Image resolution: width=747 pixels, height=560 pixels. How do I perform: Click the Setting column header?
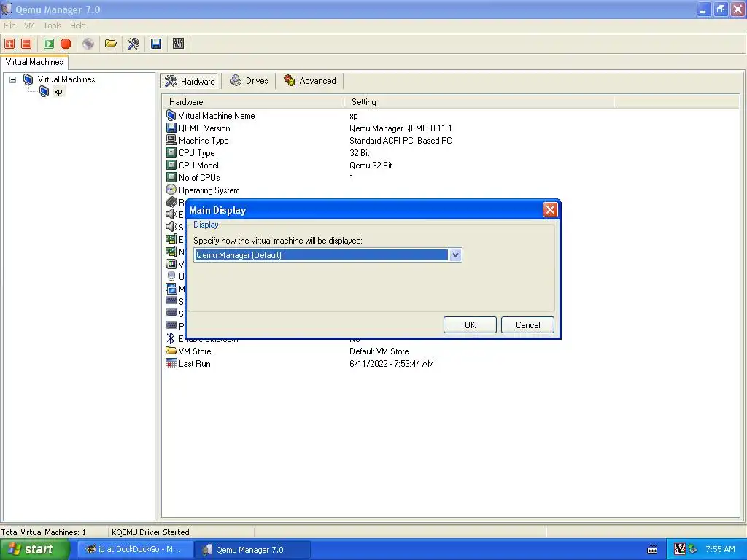479,102
